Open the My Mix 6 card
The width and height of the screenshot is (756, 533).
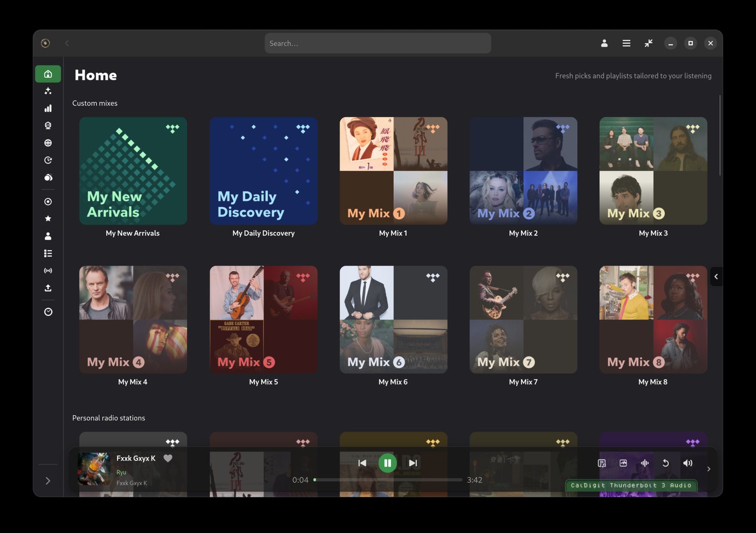point(393,319)
